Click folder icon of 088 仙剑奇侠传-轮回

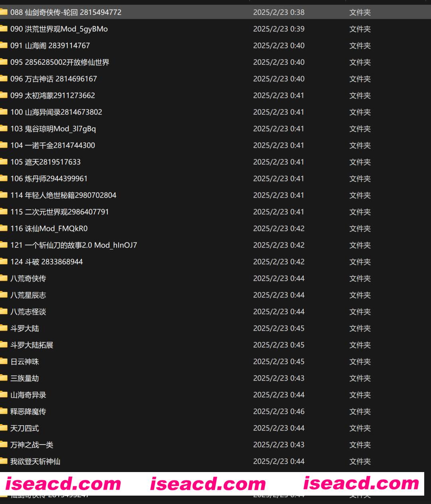pyautogui.click(x=4, y=12)
